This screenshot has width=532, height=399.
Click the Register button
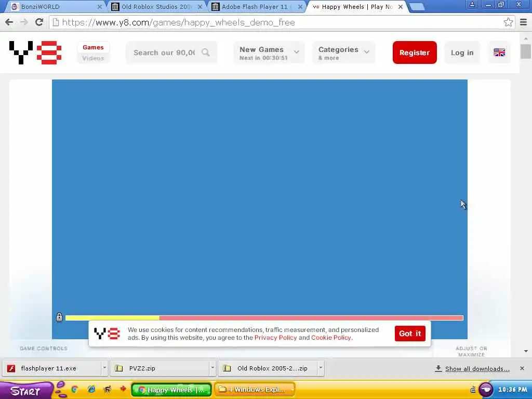click(415, 52)
